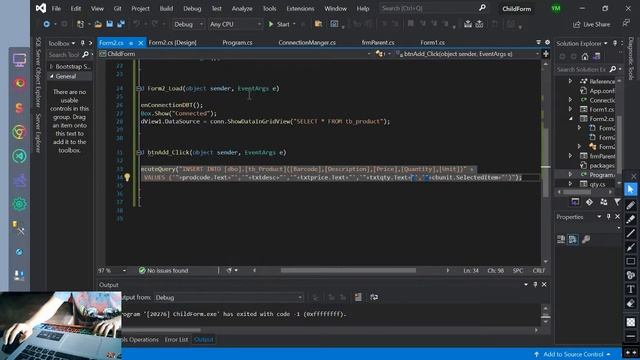
Task: Open the Debug menu
Action: tap(192, 9)
